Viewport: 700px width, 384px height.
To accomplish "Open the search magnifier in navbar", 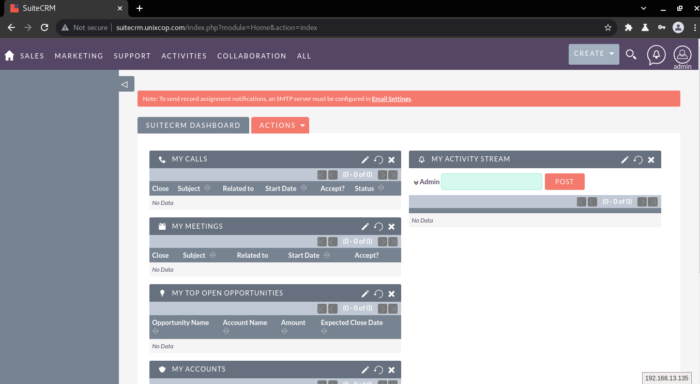I will coord(631,54).
